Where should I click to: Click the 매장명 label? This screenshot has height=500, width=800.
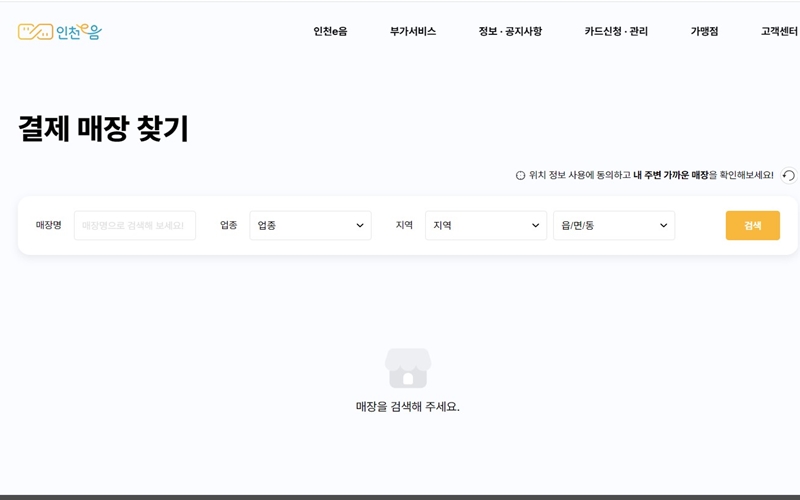48,225
